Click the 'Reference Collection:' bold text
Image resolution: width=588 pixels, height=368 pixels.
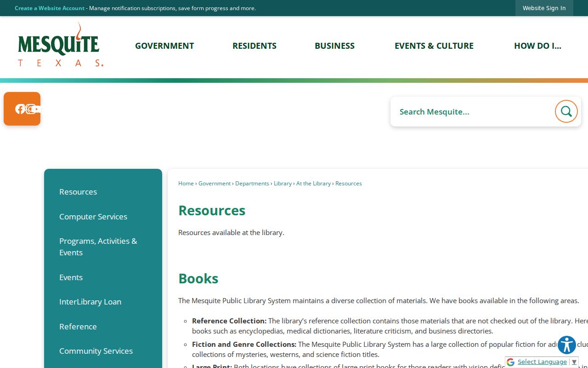click(x=229, y=321)
